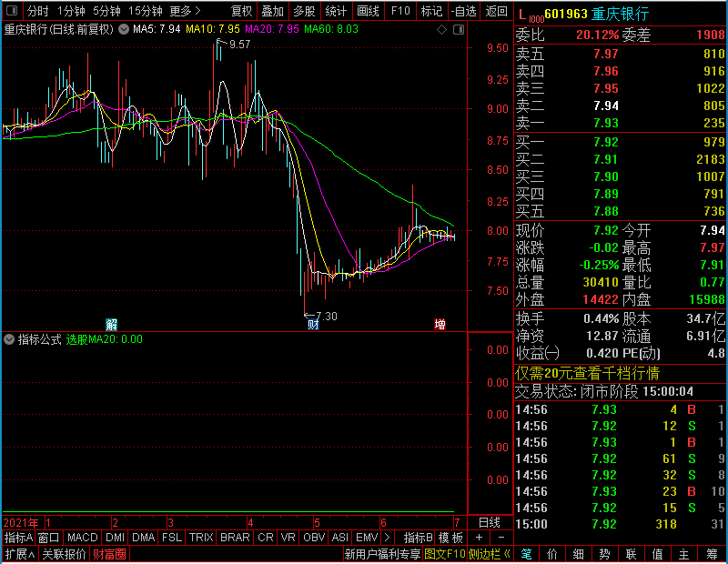The image size is (728, 564).
Task: Switch indicator to BRAR
Action: click(235, 538)
